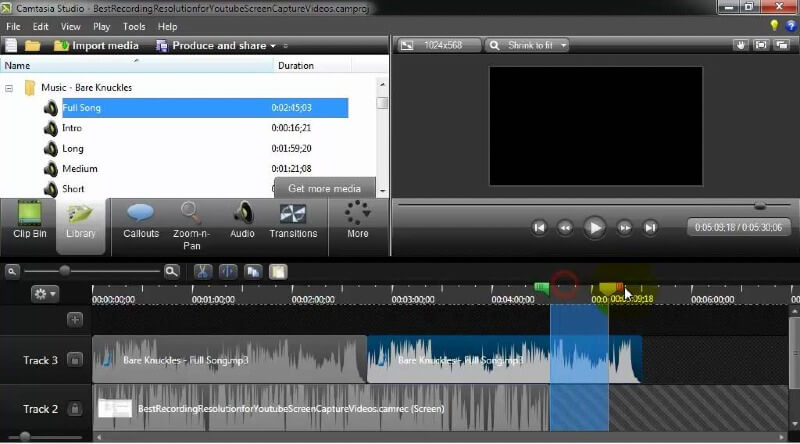800x444 pixels.
Task: Click the Paste icon on timeline toolbar
Action: 278,272
